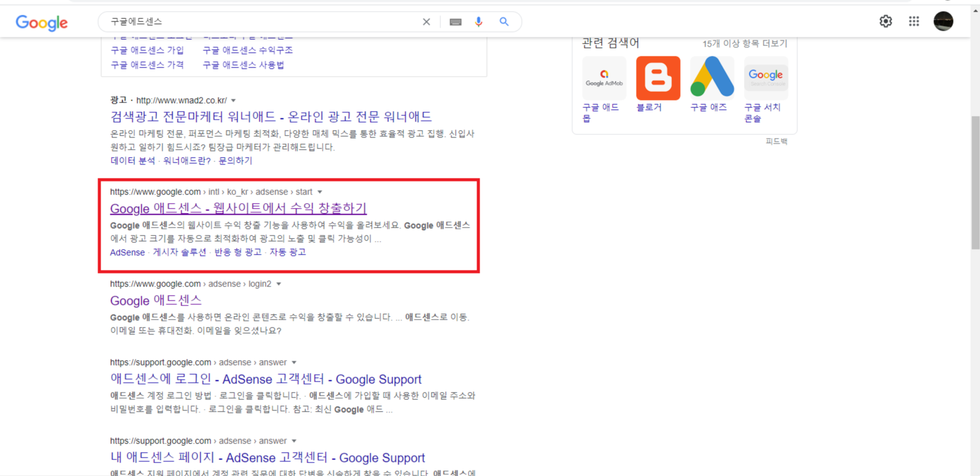The image size is (980, 476).
Task: Open the account profile avatar
Action: pos(943,21)
